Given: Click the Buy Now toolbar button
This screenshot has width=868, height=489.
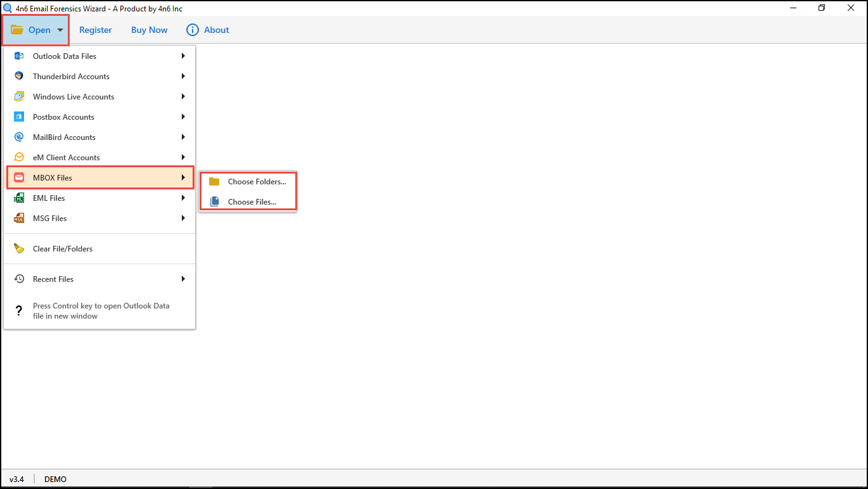Looking at the screenshot, I should click(150, 30).
